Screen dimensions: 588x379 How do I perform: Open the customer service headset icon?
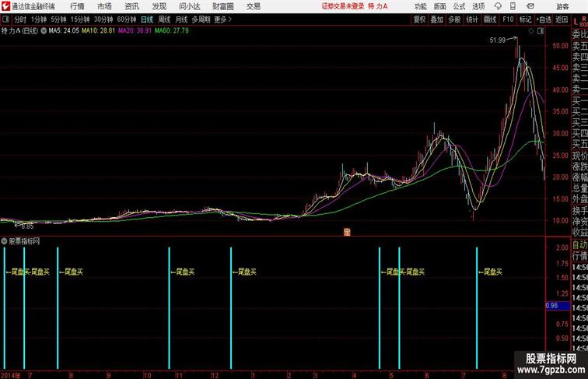pos(498,6)
